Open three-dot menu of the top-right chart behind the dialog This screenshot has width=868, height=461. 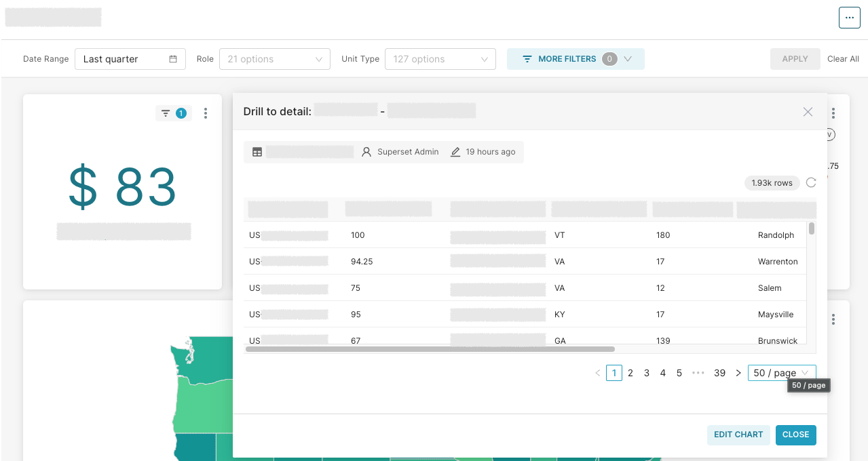(x=833, y=113)
